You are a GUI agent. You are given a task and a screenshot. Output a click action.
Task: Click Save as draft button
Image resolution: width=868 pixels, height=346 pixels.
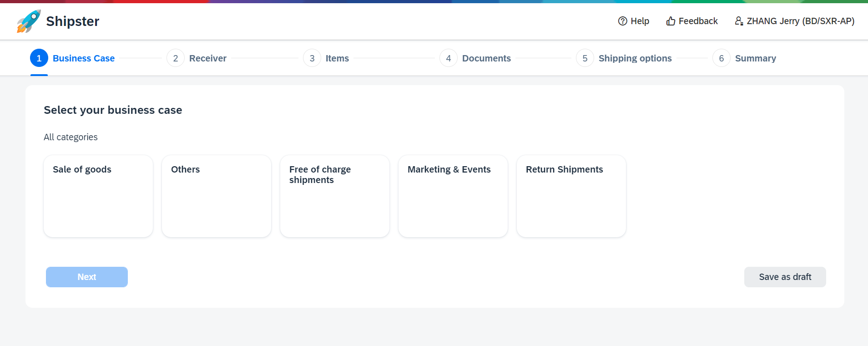785,277
